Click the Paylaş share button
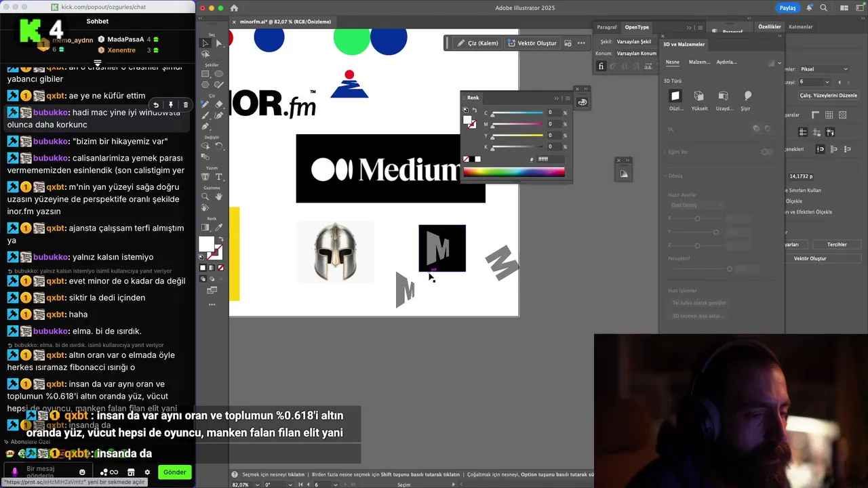Viewport: 868px width, 488px height. (x=787, y=8)
